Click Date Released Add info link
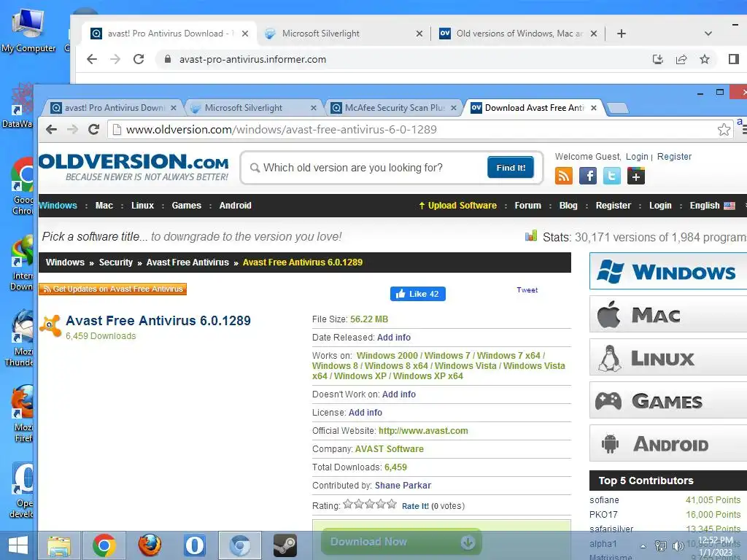This screenshot has height=560, width=747. pyautogui.click(x=393, y=337)
